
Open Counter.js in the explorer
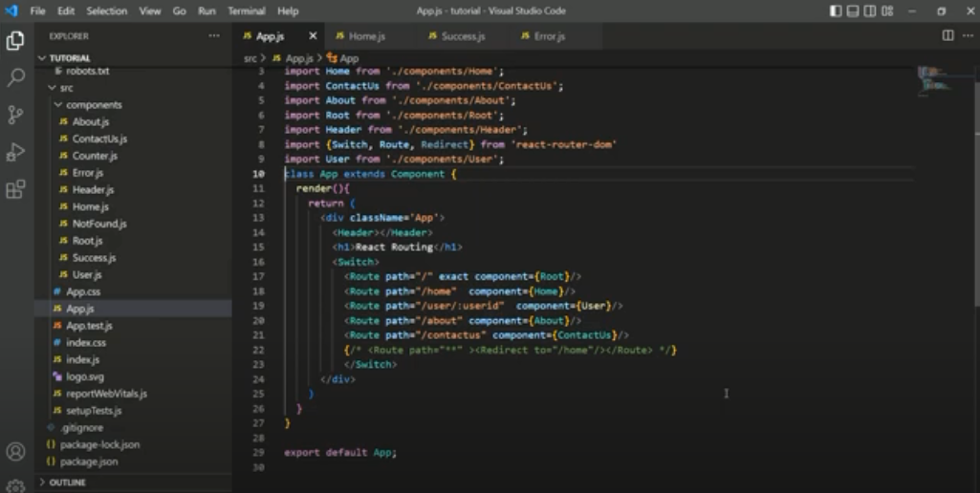tap(95, 156)
